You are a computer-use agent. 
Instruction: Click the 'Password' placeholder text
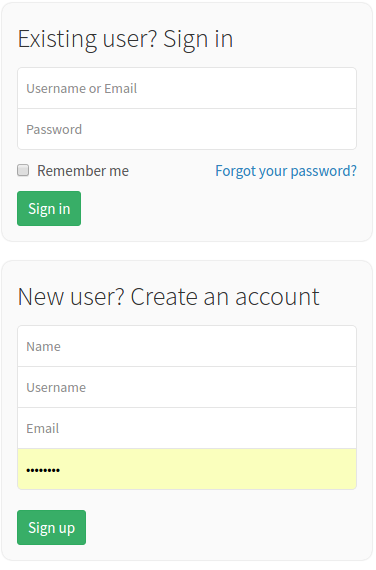click(54, 129)
